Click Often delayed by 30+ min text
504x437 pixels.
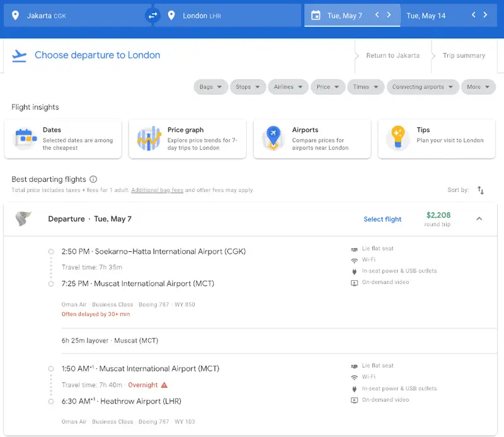point(96,314)
